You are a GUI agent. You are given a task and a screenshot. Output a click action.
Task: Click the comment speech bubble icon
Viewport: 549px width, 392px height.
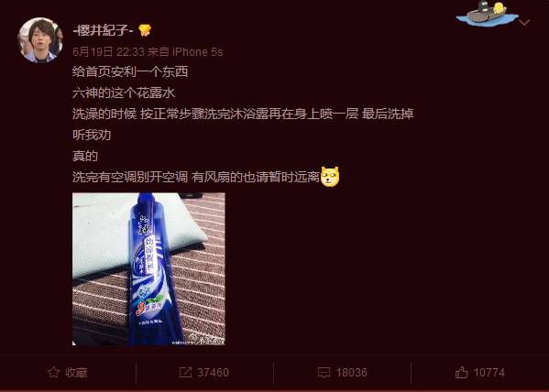324,373
